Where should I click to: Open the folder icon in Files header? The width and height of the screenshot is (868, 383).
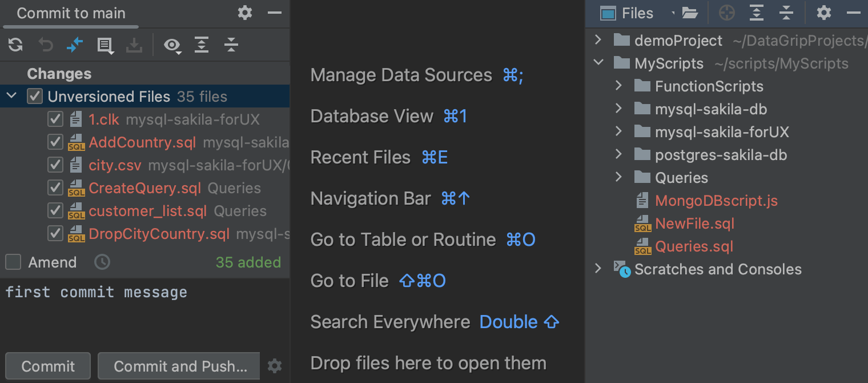pyautogui.click(x=690, y=13)
